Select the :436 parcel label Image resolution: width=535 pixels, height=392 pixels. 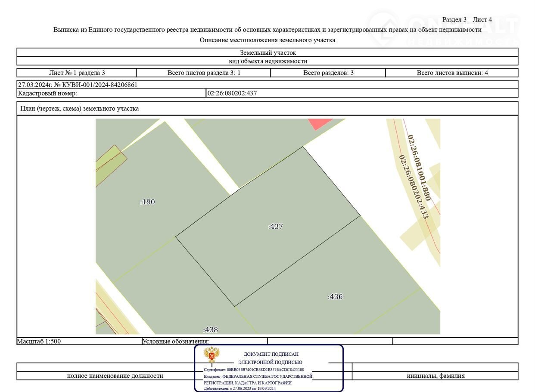coord(335,297)
